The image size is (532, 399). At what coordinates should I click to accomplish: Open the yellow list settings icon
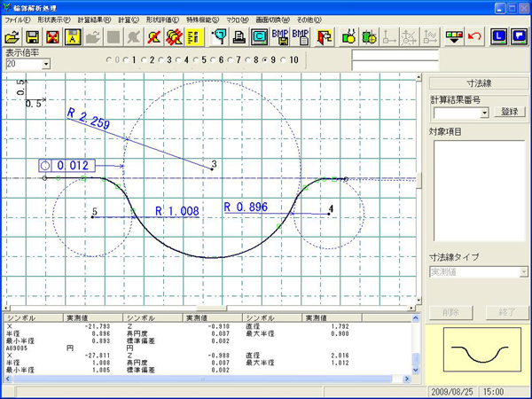pyautogui.click(x=194, y=36)
